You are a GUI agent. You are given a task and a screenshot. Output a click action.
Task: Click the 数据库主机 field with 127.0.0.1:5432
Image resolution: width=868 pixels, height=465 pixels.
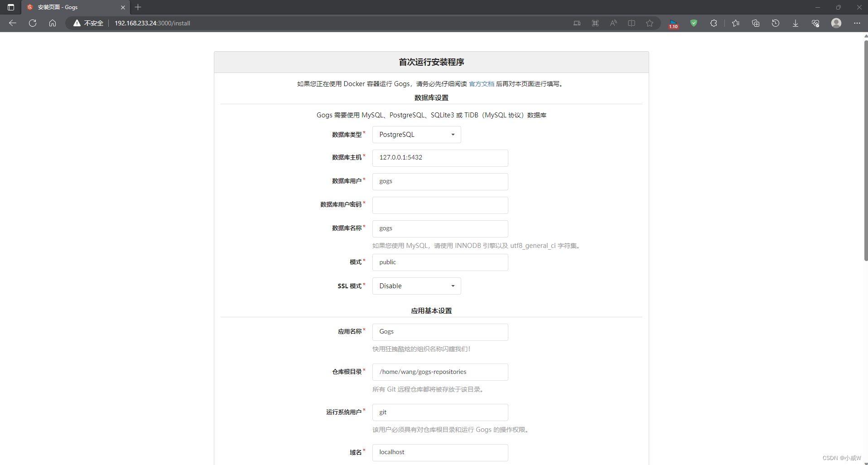440,158
